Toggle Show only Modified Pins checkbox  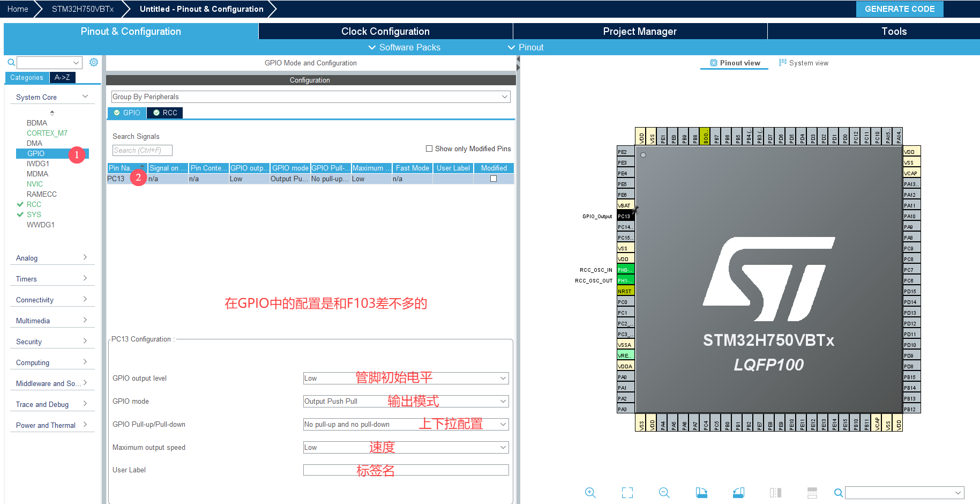[x=429, y=149]
